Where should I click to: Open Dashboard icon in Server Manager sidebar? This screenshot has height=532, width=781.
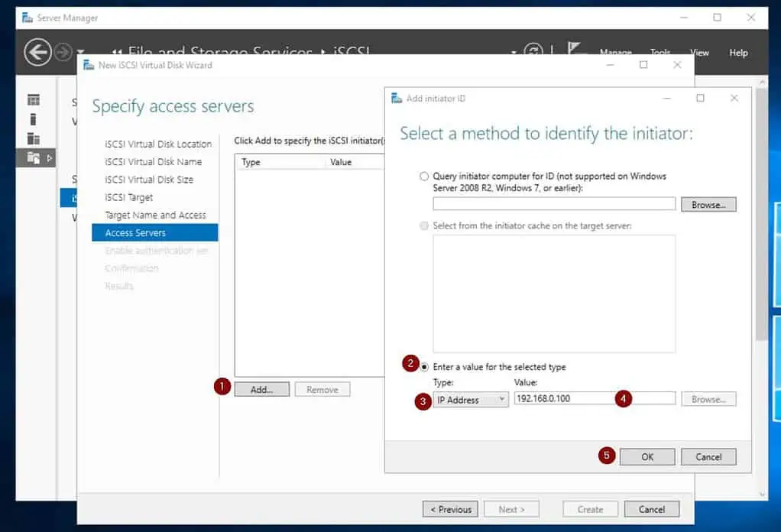[34, 99]
